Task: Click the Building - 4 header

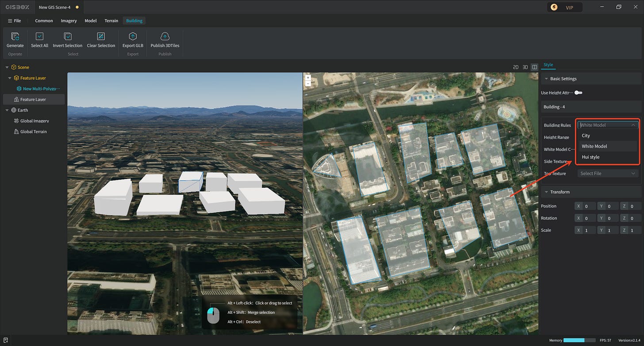Action: (591, 107)
